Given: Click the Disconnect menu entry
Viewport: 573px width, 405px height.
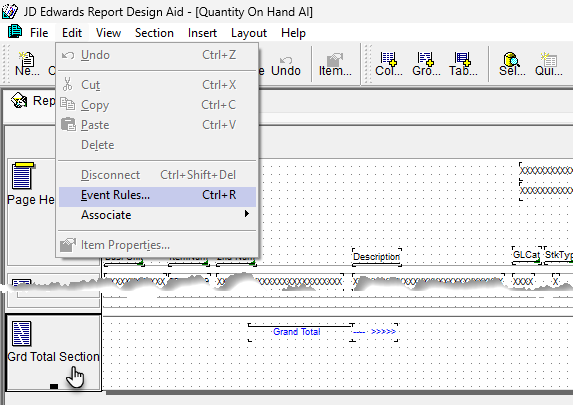Looking at the screenshot, I should tap(157, 175).
